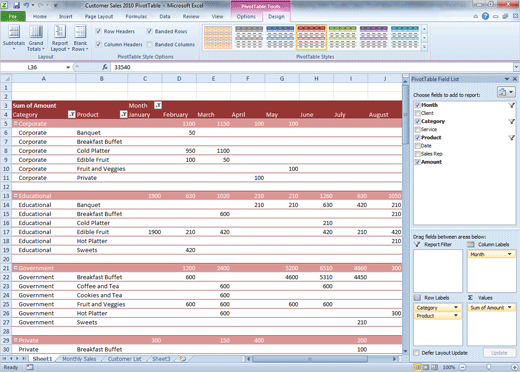The width and height of the screenshot is (520, 372).
Task: Apply the orange PivotTable style thumbnail
Action: coord(218,38)
